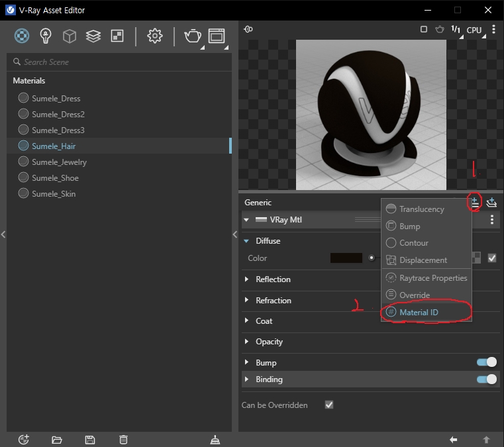Image resolution: width=504 pixels, height=447 pixels.
Task: Open the Geometry category cube icon
Action: click(x=70, y=36)
